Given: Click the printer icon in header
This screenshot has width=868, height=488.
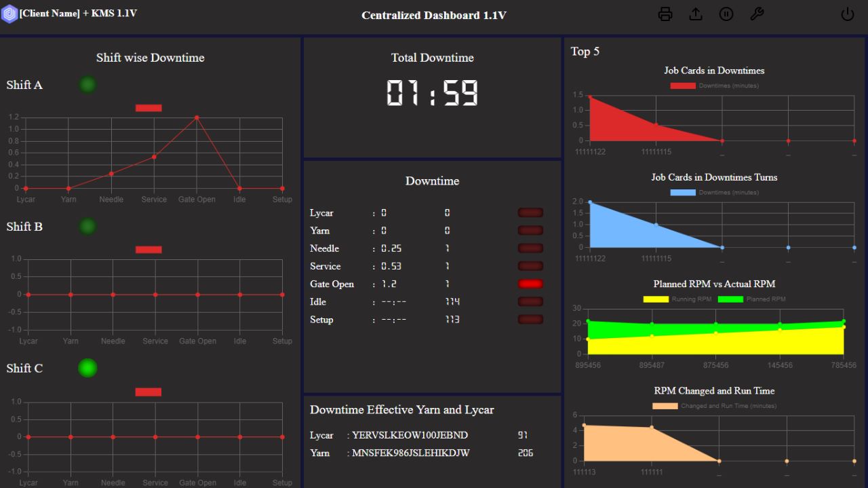Looking at the screenshot, I should tap(665, 14).
